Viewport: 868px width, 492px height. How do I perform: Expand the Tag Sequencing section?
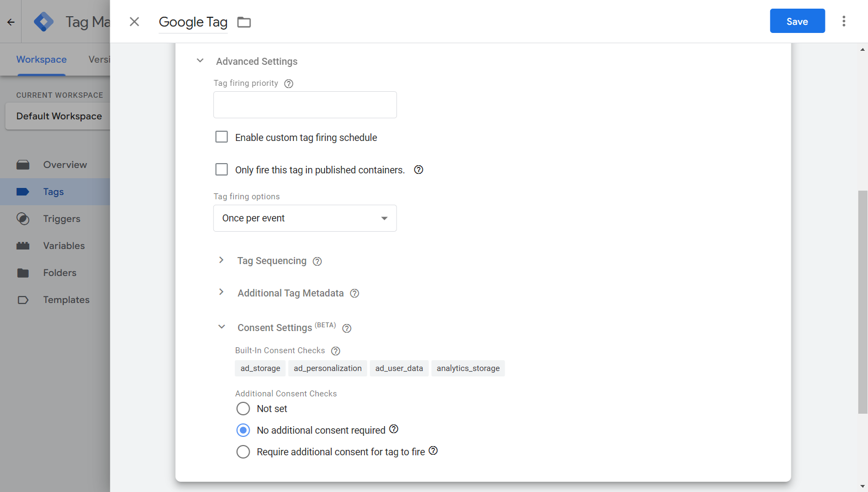coord(221,260)
